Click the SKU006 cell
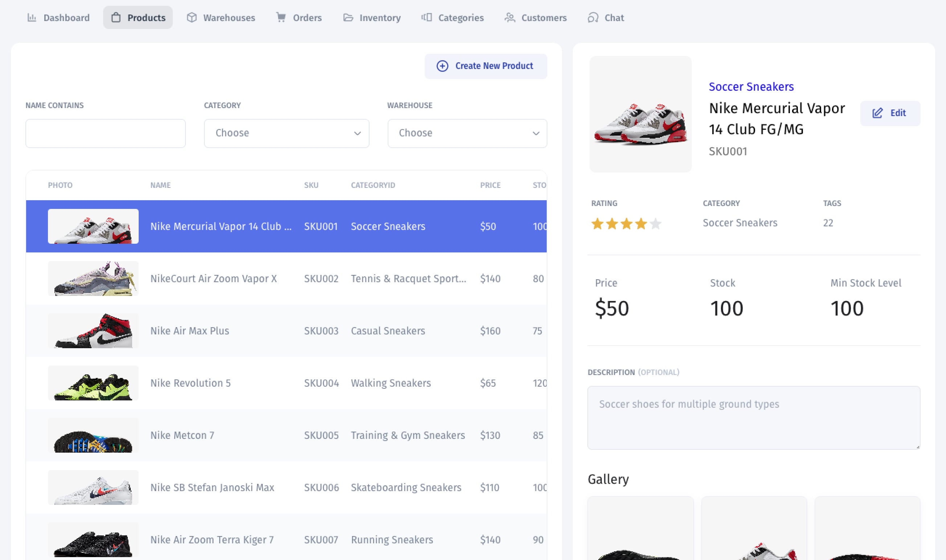Image resolution: width=946 pixels, height=560 pixels. click(321, 487)
